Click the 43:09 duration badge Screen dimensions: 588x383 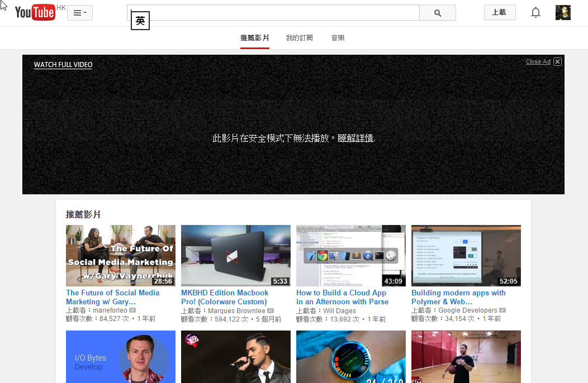pyautogui.click(x=393, y=281)
